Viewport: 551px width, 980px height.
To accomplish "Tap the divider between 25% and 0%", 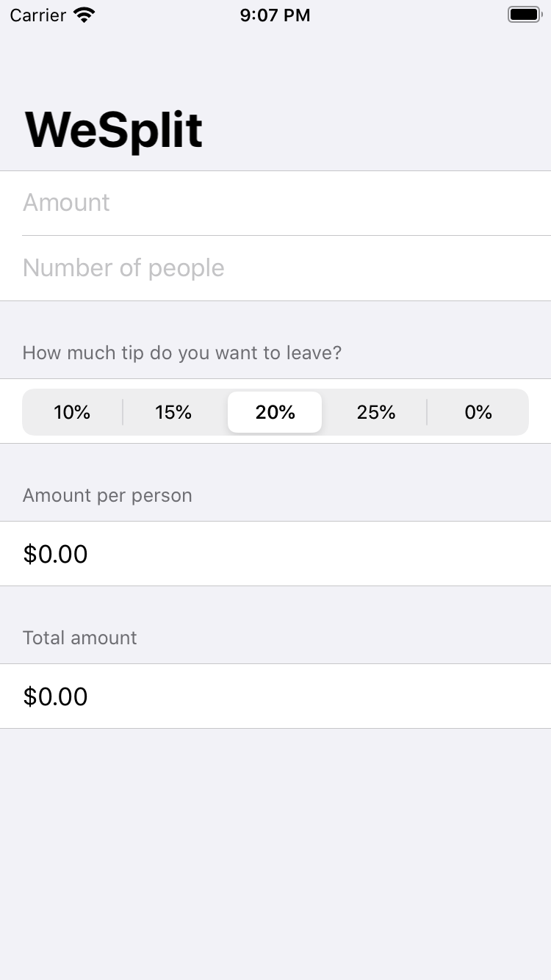I will point(427,412).
